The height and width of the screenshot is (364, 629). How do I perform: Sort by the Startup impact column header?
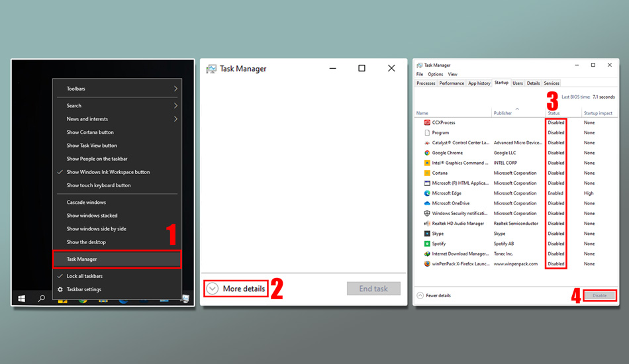tap(598, 113)
